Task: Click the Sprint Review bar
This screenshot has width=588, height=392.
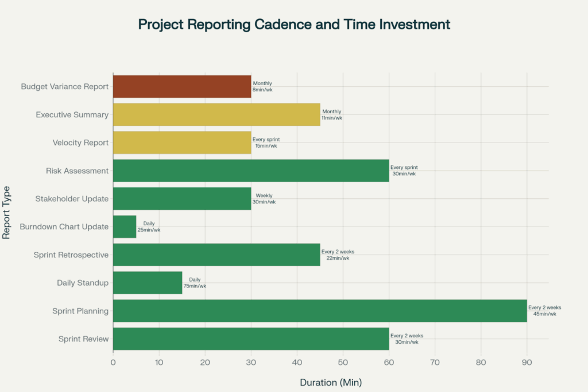Action: coord(250,339)
